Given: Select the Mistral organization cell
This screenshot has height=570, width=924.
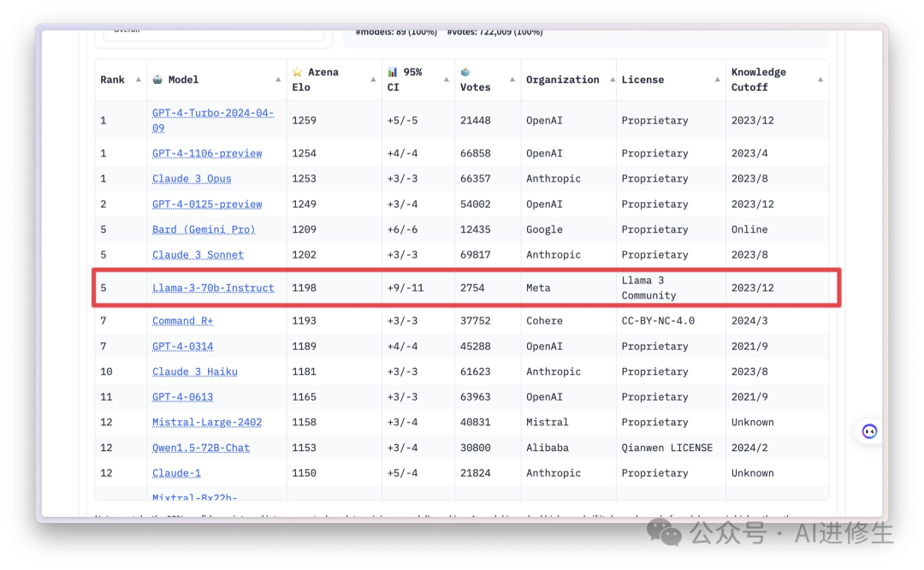Looking at the screenshot, I should (548, 422).
